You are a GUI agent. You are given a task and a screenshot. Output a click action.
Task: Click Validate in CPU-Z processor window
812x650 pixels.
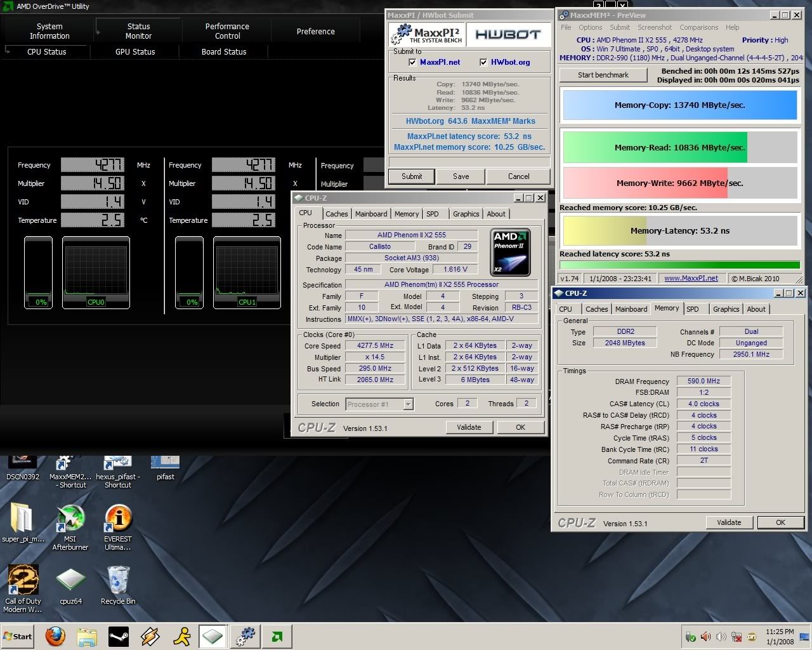(469, 427)
